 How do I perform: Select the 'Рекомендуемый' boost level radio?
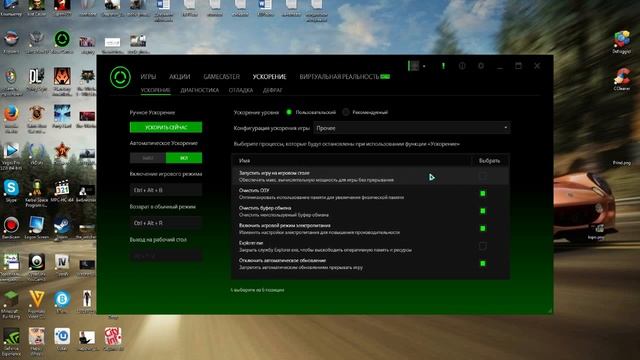coord(346,112)
